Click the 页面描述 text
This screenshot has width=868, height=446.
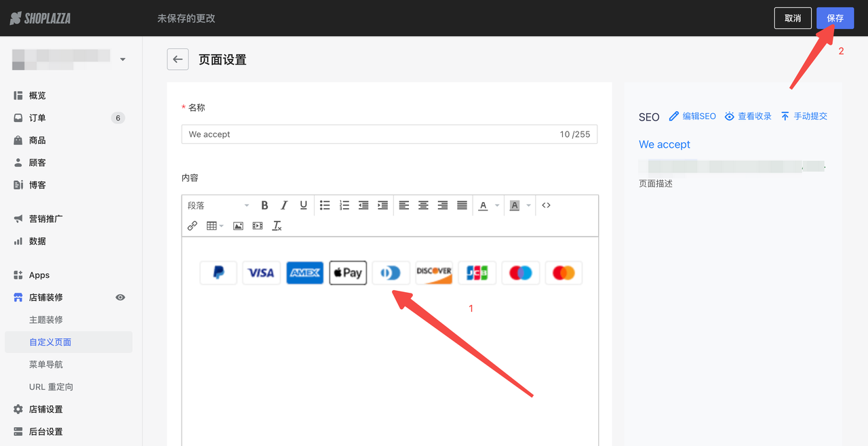pos(656,184)
